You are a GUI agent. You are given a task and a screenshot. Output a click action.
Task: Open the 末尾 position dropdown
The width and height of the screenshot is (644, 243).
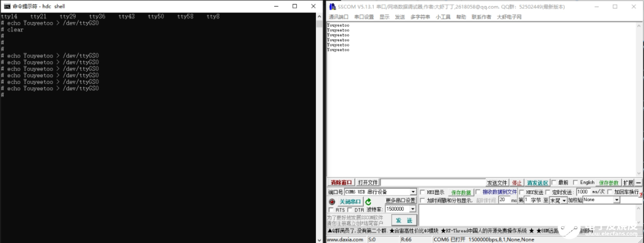[x=564, y=200]
